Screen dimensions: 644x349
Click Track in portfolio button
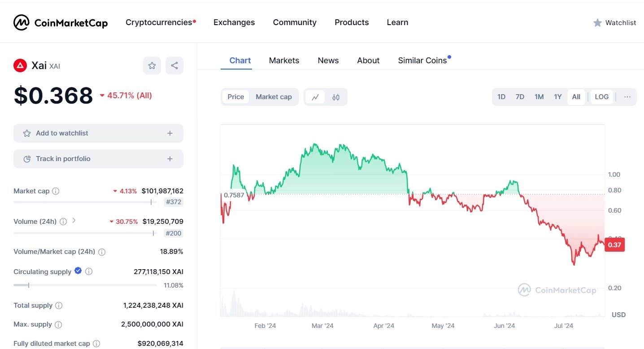(x=98, y=159)
